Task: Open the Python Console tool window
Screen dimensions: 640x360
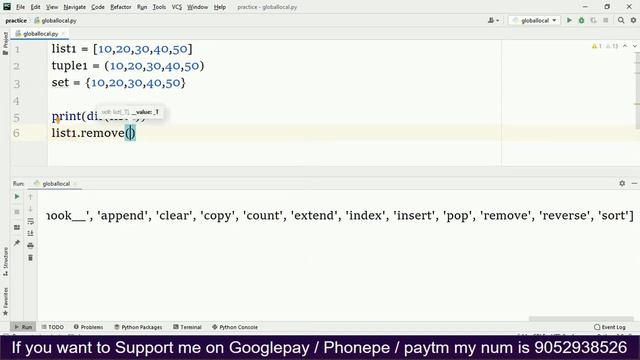Action: [x=235, y=327]
